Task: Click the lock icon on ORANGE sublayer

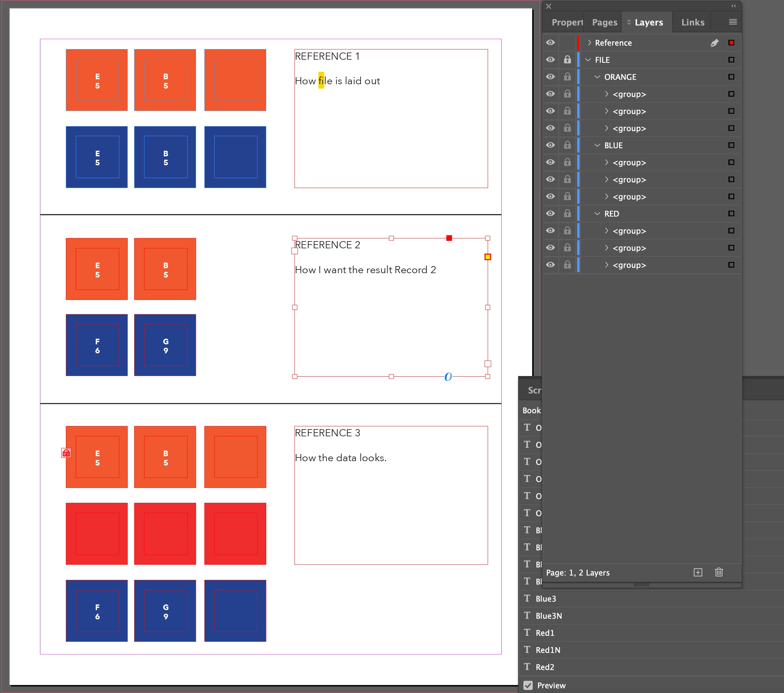Action: pos(567,77)
